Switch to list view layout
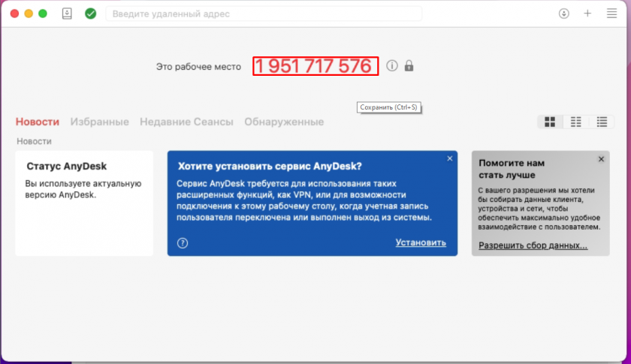The width and height of the screenshot is (631, 364). 602,122
